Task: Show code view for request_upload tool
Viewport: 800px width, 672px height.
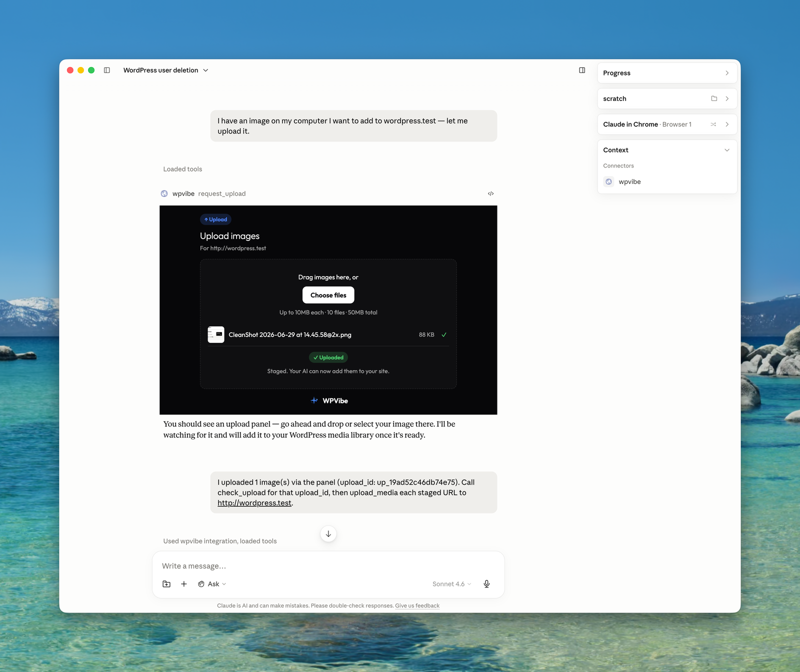Action: (491, 193)
